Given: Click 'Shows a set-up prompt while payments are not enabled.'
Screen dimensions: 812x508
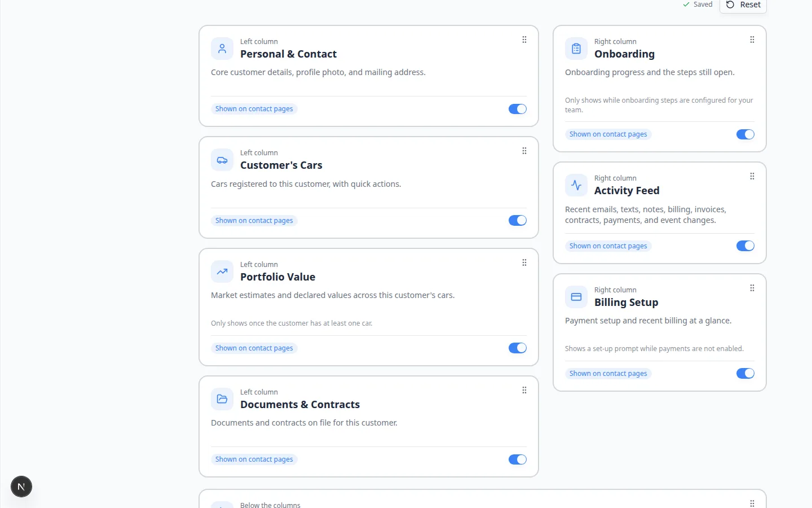Looking at the screenshot, I should pos(654,349).
